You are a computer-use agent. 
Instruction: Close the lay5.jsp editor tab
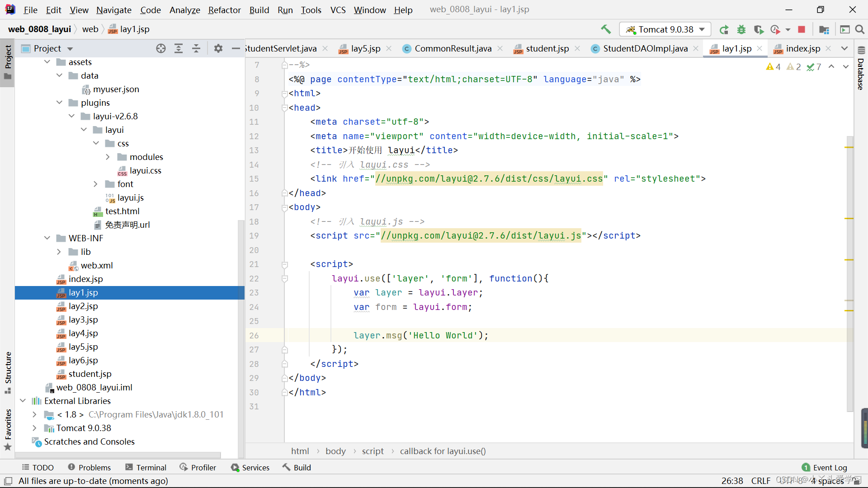pos(389,48)
